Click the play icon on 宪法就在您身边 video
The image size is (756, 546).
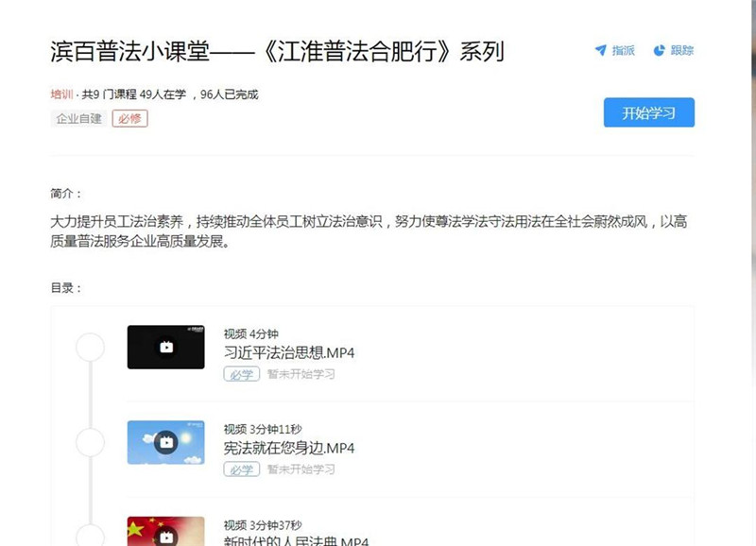click(168, 444)
